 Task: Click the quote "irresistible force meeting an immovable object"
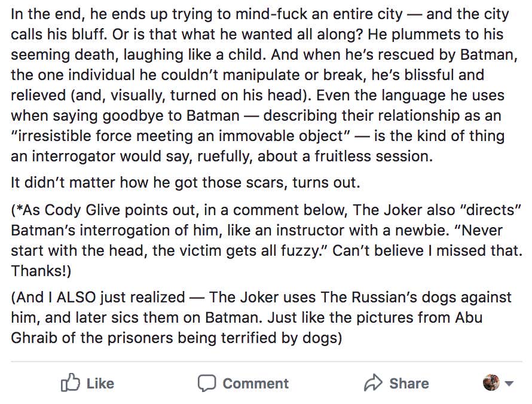[179, 136]
